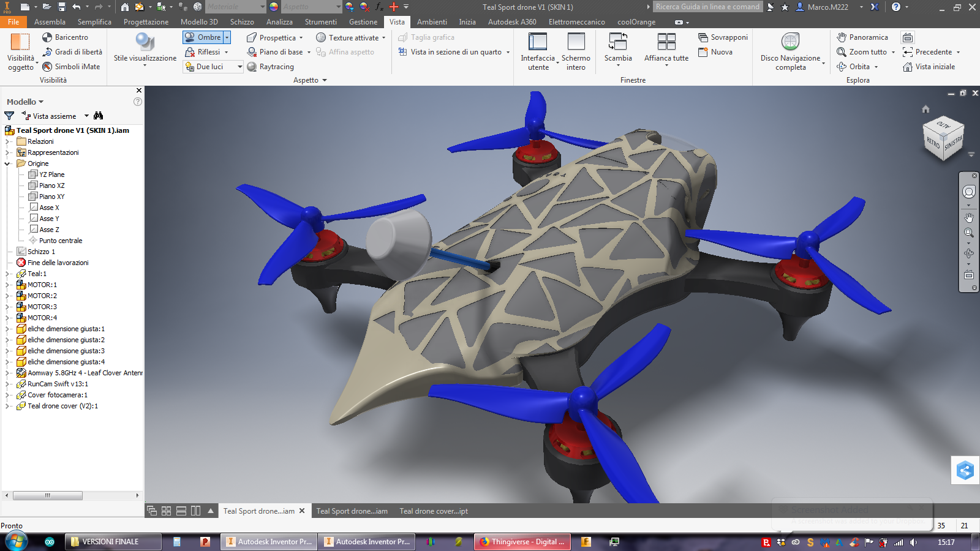Screen dimensions: 980x551
Task: Click the Baricentro center of gravity icon
Action: pyautogui.click(x=47, y=37)
